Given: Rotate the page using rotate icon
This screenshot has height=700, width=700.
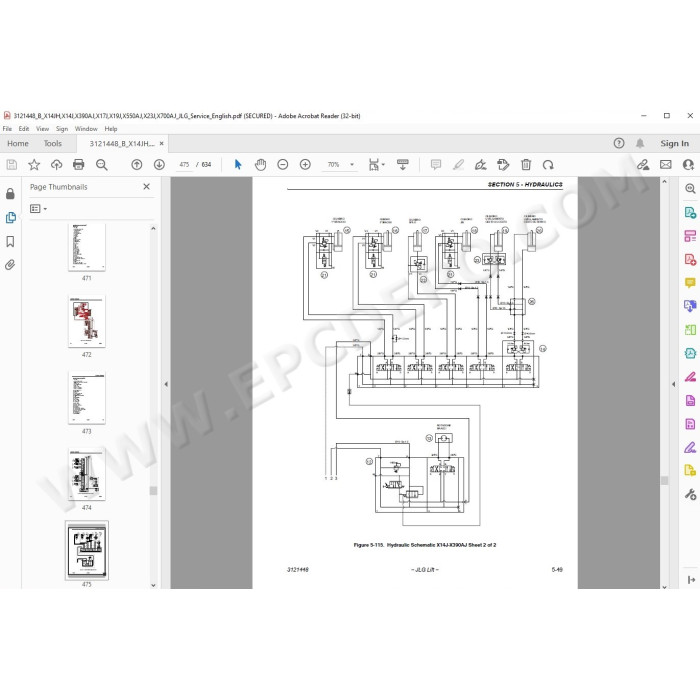Looking at the screenshot, I should click(548, 165).
